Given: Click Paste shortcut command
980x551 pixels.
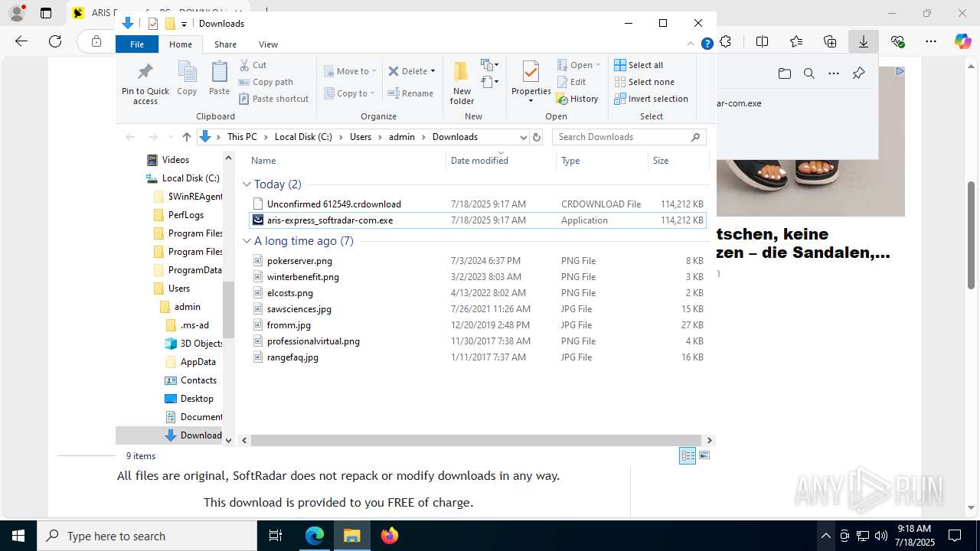Looking at the screenshot, I should point(273,99).
